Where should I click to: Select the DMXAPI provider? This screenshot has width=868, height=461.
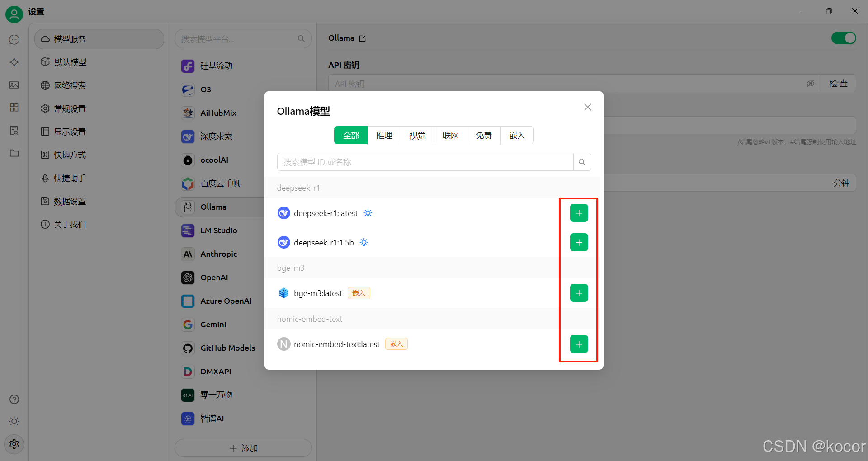(243, 372)
